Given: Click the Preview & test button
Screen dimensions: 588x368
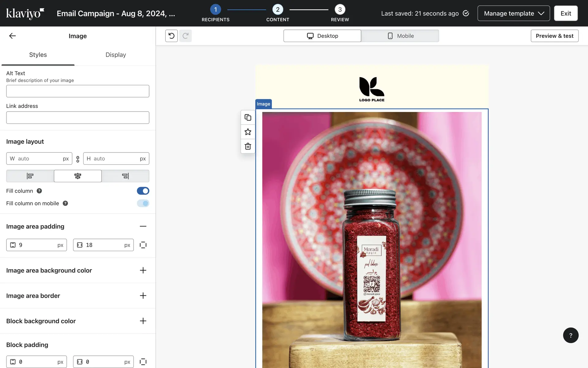Looking at the screenshot, I should coord(554,36).
